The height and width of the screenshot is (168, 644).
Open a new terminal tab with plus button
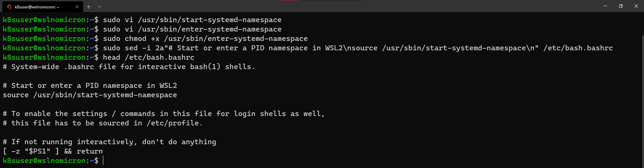pos(89,7)
